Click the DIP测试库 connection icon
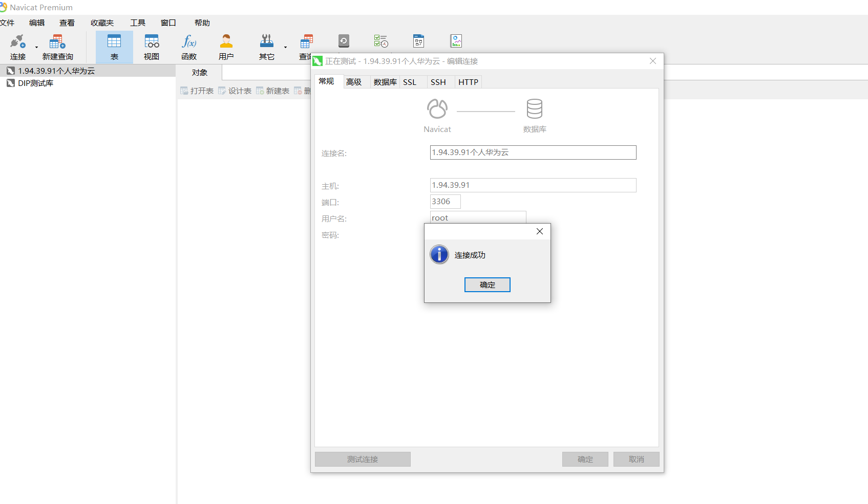 click(10, 83)
